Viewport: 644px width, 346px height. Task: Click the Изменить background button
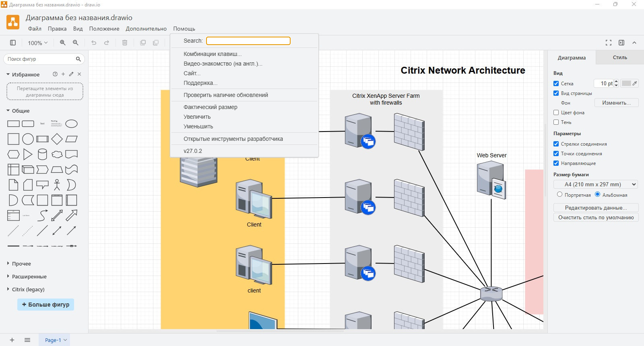616,103
